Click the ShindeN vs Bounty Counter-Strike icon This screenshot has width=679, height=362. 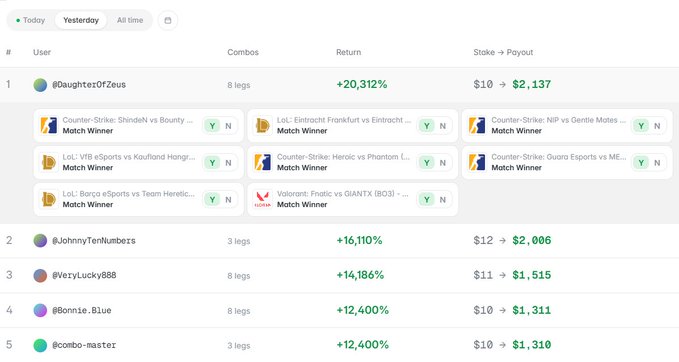point(48,126)
